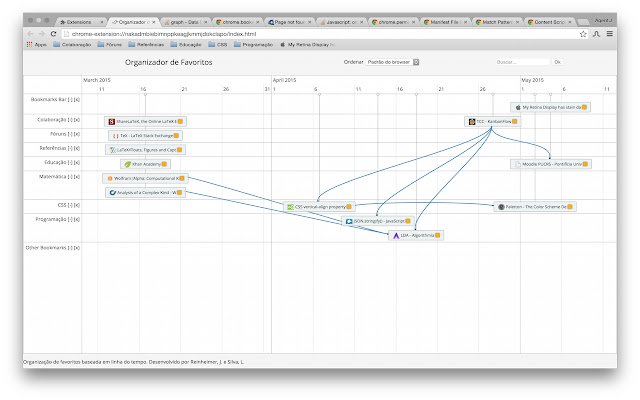The width and height of the screenshot is (640, 400).
Task: Switch to the Content Scripts tab
Action: (549, 22)
